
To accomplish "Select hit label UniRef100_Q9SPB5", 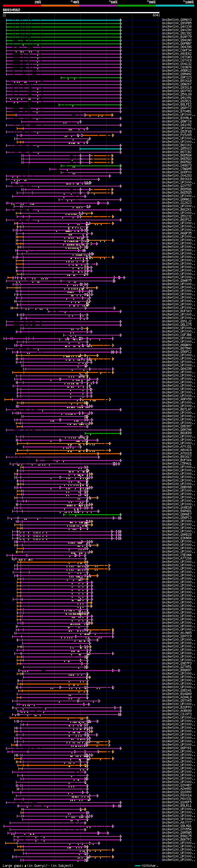I will pyautogui.click(x=177, y=23).
